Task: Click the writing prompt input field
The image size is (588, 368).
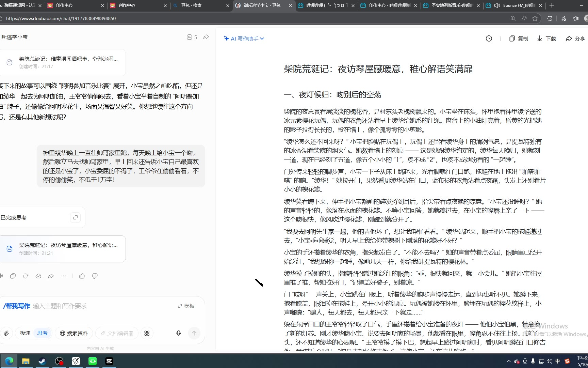Action: (x=102, y=306)
